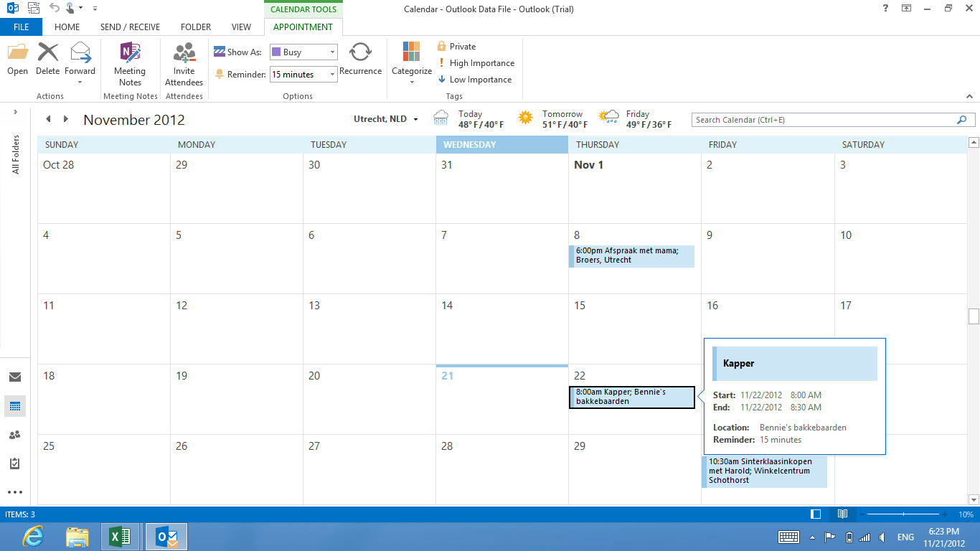Screen dimensions: 980x551
Task: Toggle Low Importance tag
Action: (475, 80)
